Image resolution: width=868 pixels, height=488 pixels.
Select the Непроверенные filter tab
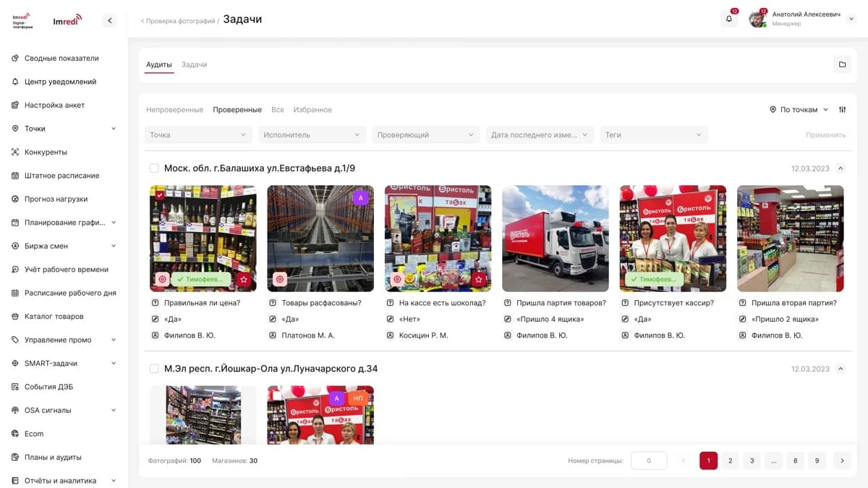(x=175, y=110)
